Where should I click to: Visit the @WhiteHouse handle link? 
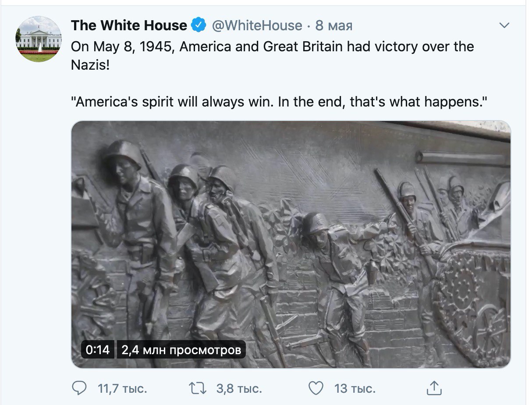pos(257,25)
